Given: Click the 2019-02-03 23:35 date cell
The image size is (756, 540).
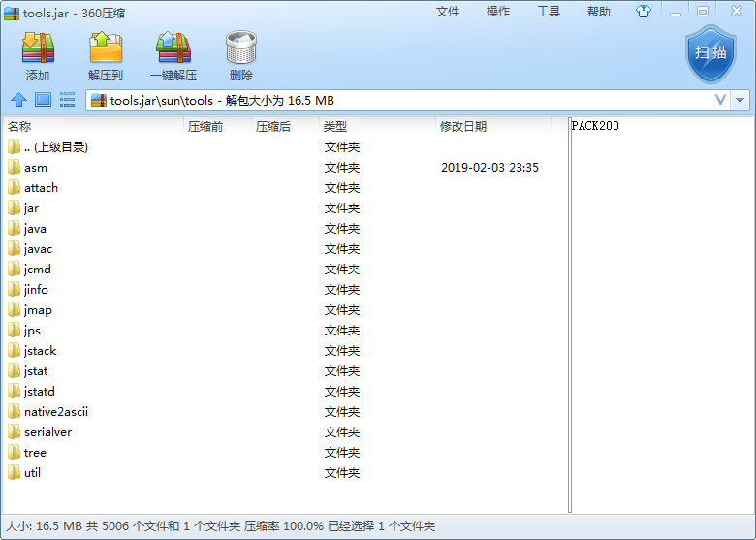Looking at the screenshot, I should point(489,168).
